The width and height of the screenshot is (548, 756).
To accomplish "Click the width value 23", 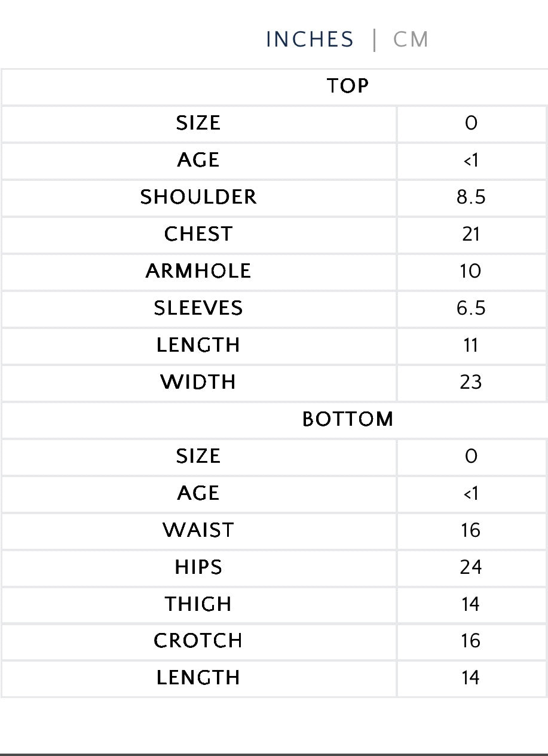I will coord(471,382).
